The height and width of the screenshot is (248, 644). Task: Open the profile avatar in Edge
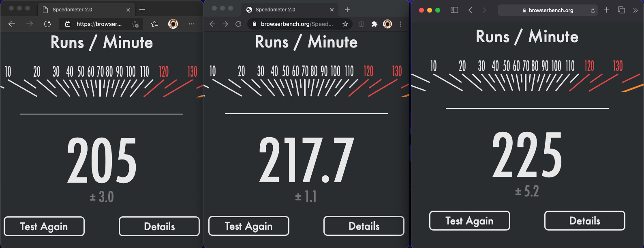(x=173, y=24)
